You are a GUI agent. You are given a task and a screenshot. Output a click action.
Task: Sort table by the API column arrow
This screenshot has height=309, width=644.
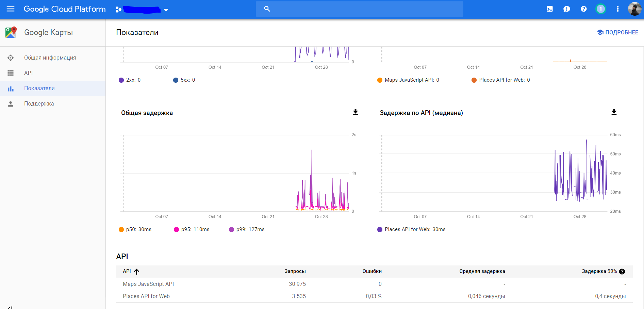tap(137, 272)
